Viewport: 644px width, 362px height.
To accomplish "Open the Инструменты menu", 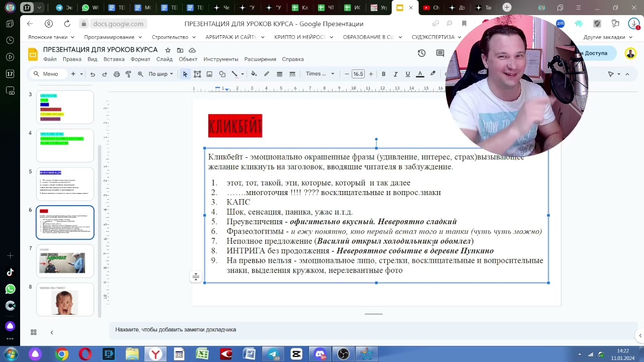I will click(221, 59).
